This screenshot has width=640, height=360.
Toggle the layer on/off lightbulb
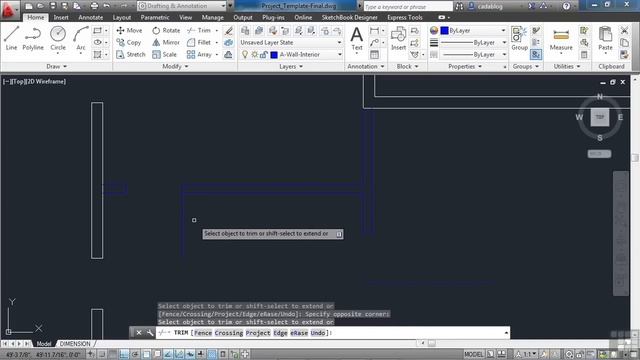coord(245,54)
